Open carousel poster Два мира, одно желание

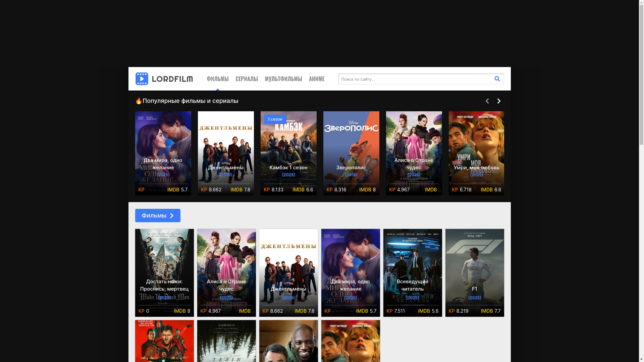[163, 153]
